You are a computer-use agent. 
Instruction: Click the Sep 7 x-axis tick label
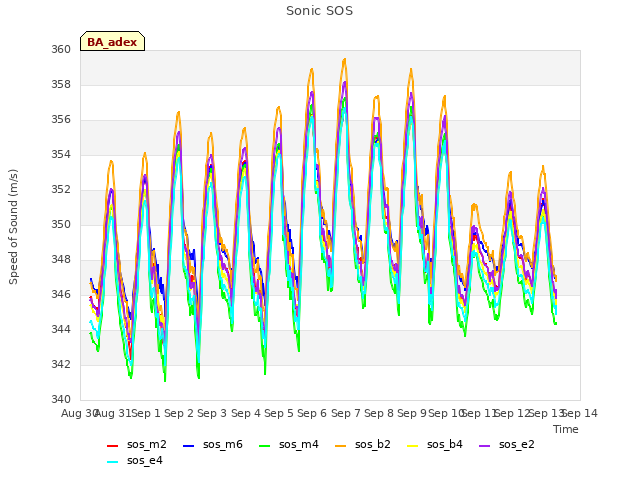[x=346, y=413]
